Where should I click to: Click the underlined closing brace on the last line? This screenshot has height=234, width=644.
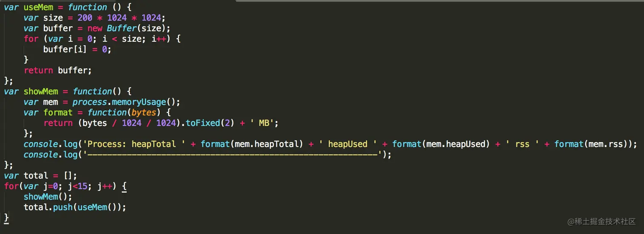click(x=6, y=218)
